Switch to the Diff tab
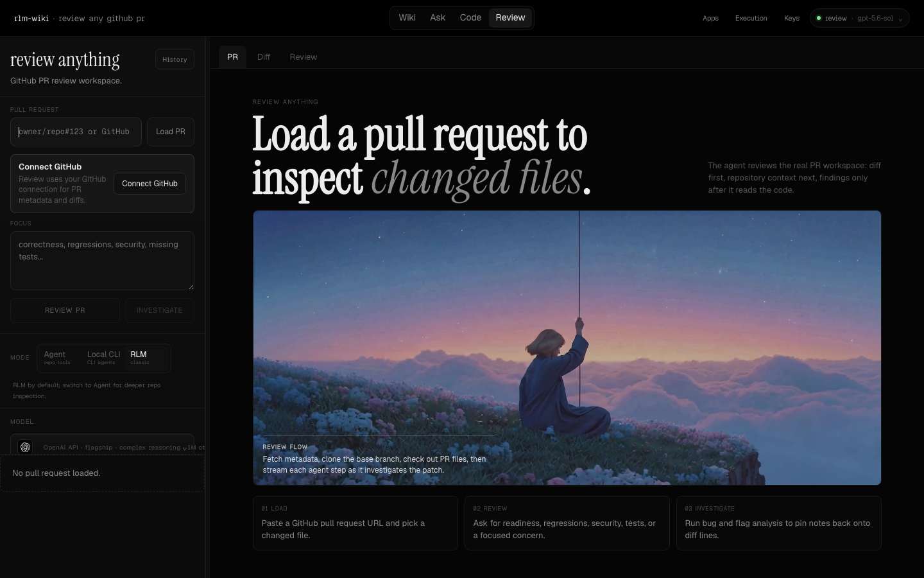 coord(264,57)
